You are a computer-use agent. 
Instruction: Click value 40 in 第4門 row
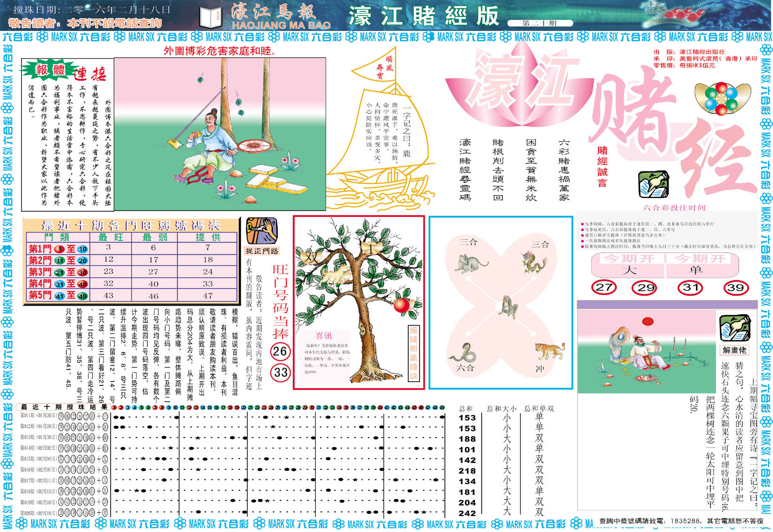click(153, 284)
